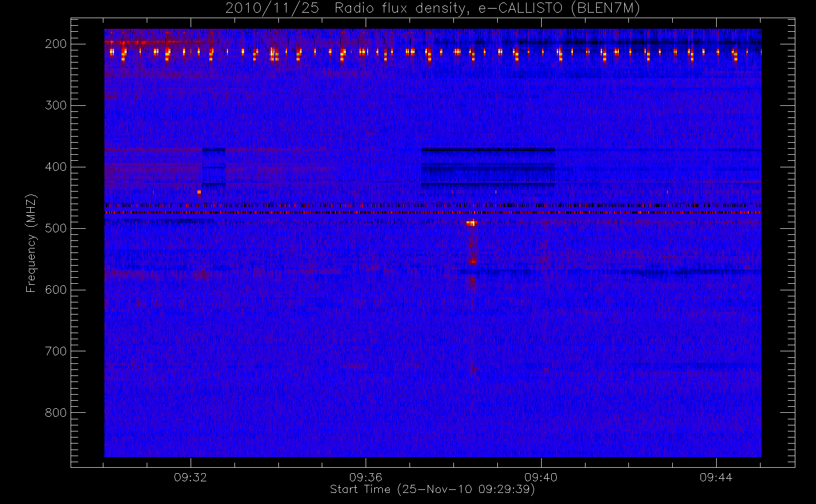Select the 500 frequency tick label

click(x=55, y=228)
